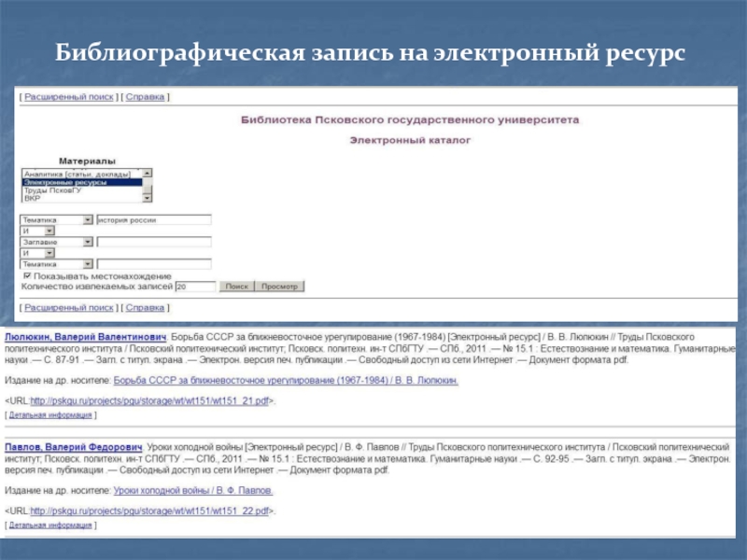Select "Аналитика [статьи, доклады]" in Материалы list
The height and width of the screenshot is (560, 747).
78,174
